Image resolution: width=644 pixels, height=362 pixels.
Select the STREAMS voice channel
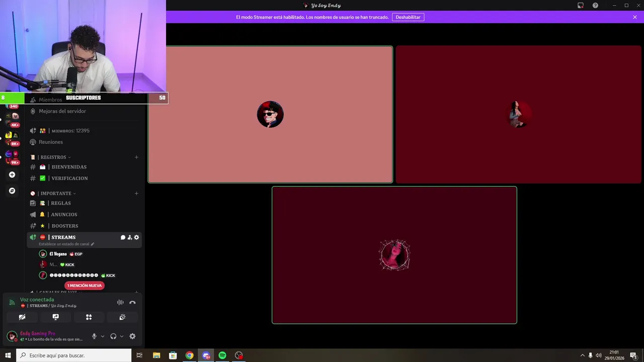click(x=63, y=237)
